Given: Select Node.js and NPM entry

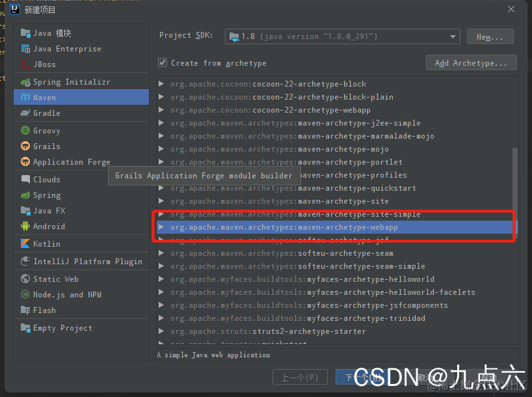Looking at the screenshot, I should point(81,294).
